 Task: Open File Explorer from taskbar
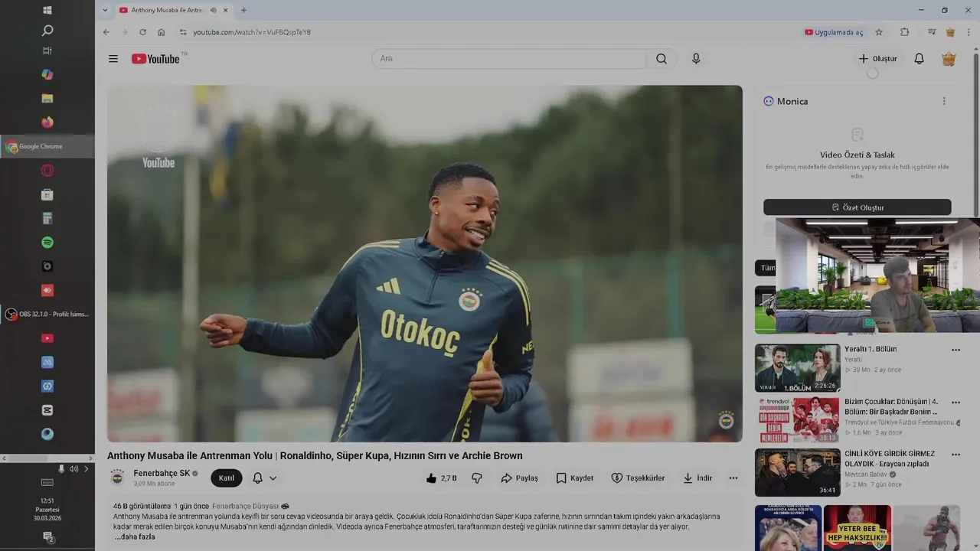pyautogui.click(x=47, y=99)
